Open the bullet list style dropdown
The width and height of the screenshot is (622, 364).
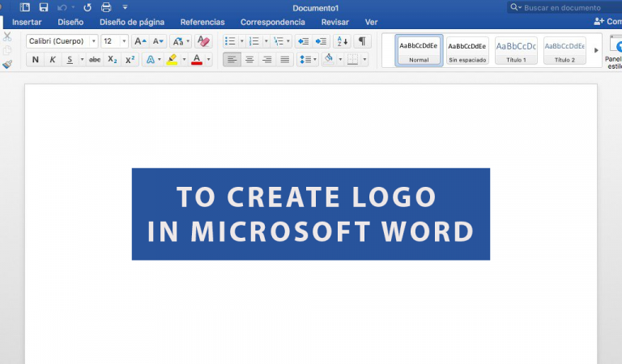pos(242,41)
